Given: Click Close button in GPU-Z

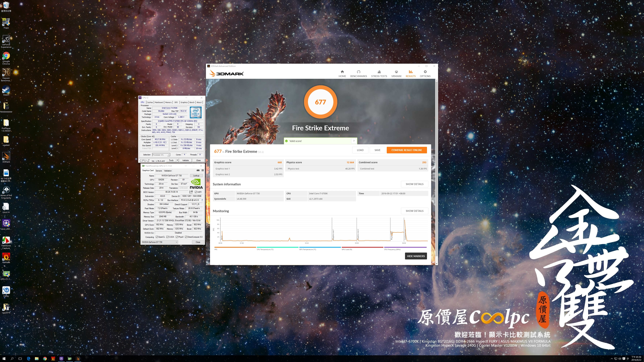Looking at the screenshot, I should pos(198,242).
